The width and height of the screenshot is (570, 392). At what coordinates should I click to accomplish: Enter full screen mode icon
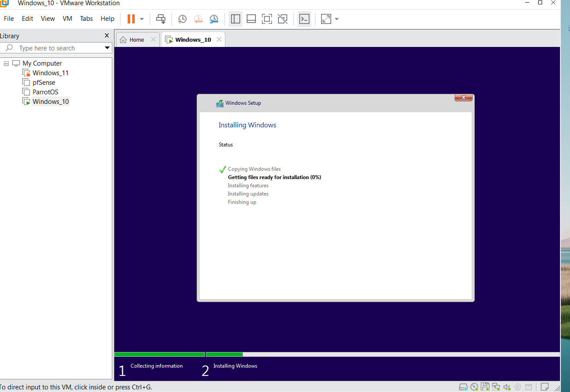coord(267,19)
